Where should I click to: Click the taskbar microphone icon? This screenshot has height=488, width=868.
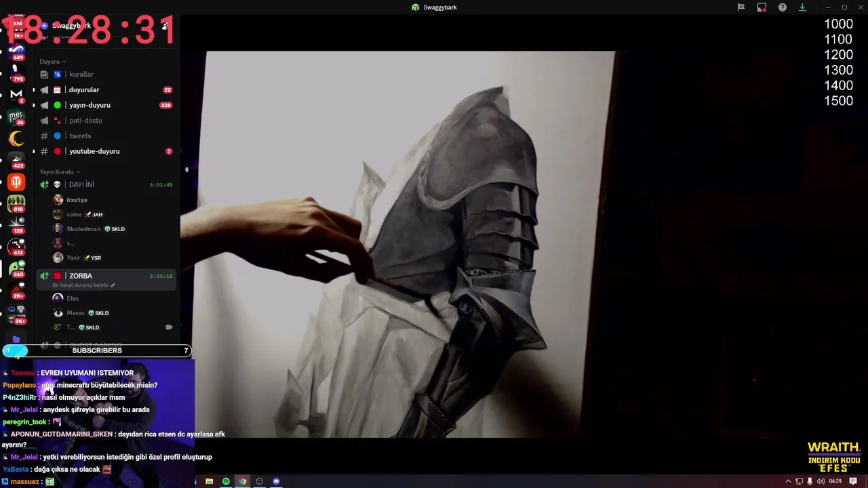click(810, 481)
